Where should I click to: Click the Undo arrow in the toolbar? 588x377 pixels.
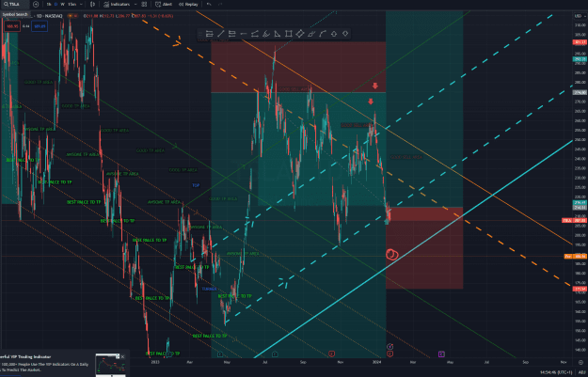[x=209, y=4]
